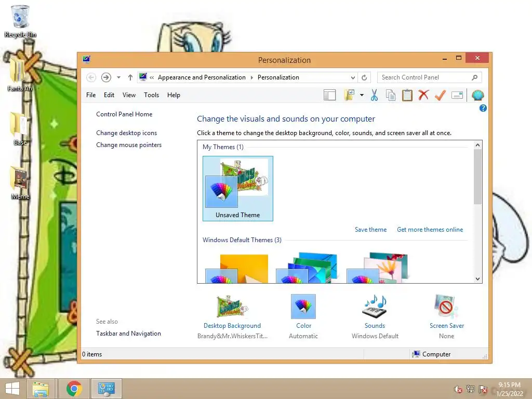Click the 0 items status text
532x399 pixels.
(92, 354)
